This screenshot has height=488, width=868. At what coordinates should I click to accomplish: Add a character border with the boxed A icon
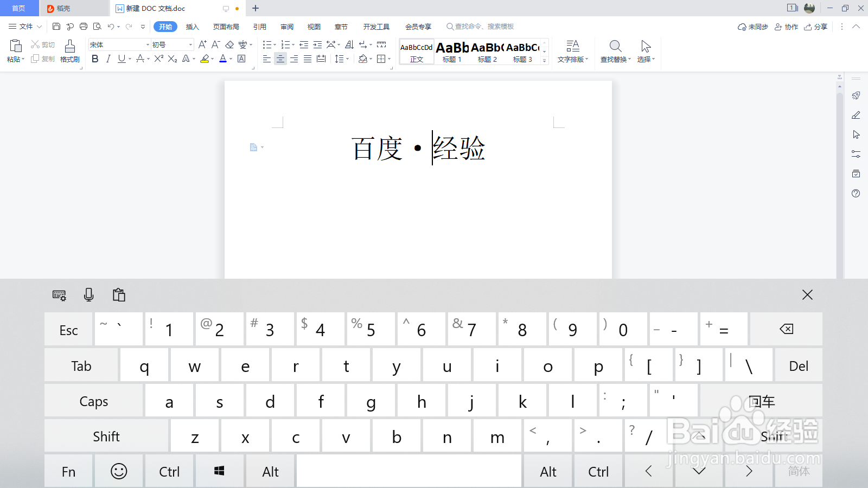[242, 59]
